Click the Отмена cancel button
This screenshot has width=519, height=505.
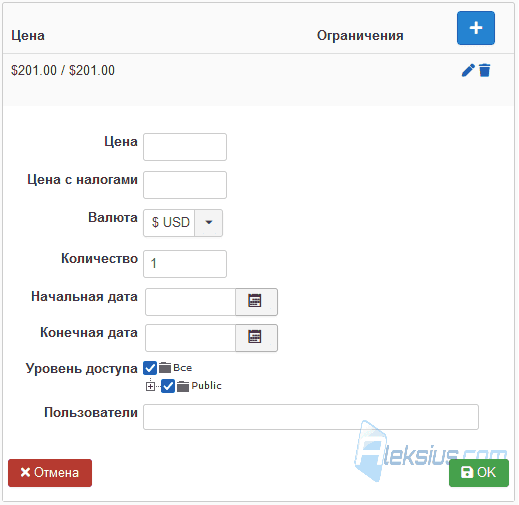[50, 473]
